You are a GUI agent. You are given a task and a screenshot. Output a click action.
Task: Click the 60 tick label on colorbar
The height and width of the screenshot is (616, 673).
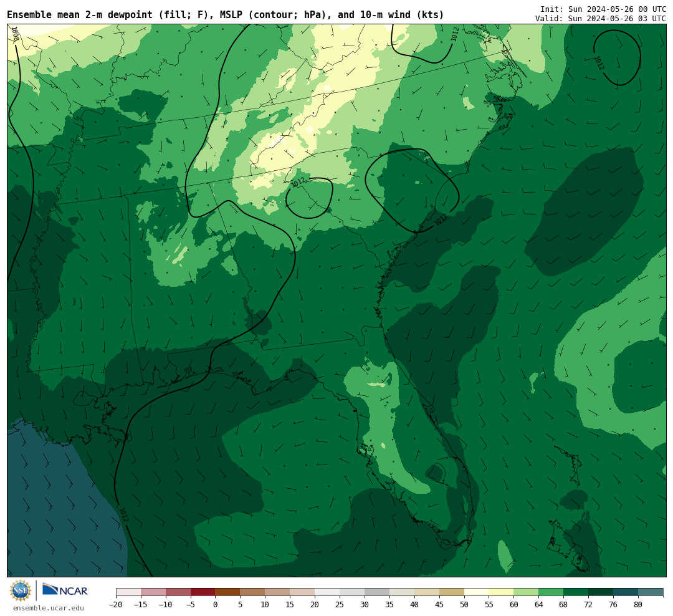pos(514,605)
